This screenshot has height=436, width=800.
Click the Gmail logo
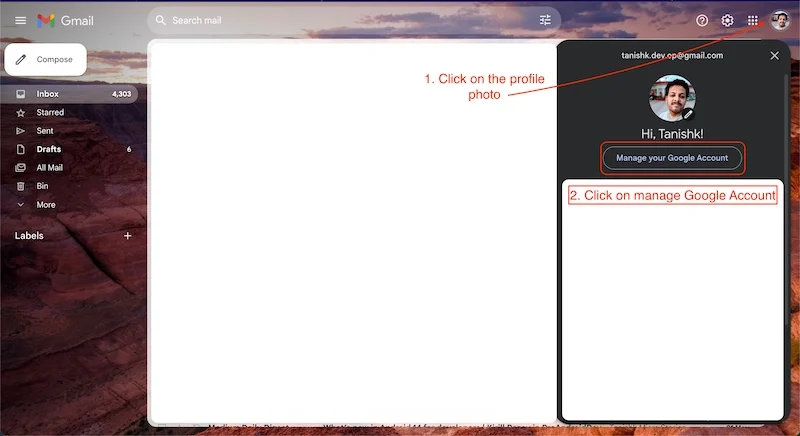coord(65,20)
